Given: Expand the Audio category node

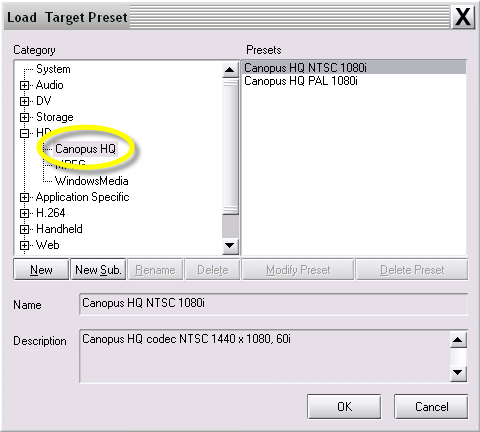Looking at the screenshot, I should 24,85.
